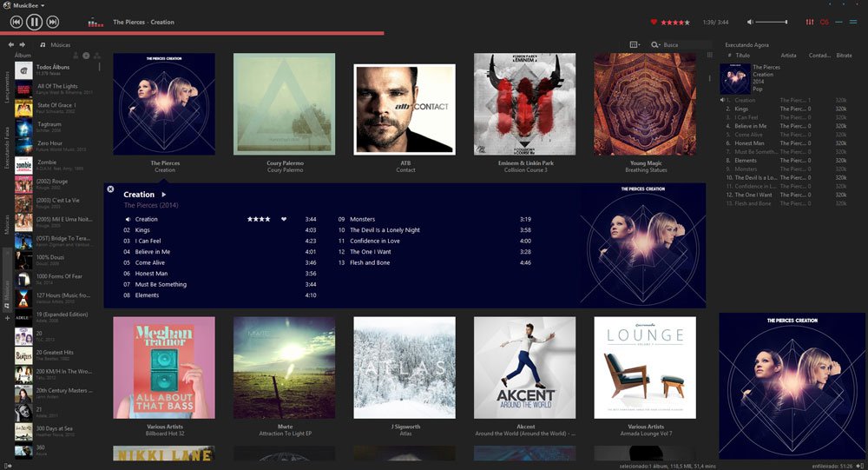Viewport: 868px width, 470px height.
Task: Open the J Sigsworth Atlas album cover
Action: (x=404, y=367)
